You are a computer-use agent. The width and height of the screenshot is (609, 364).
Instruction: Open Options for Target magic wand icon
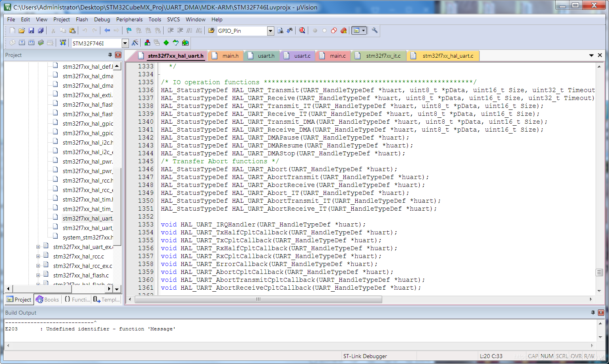(135, 43)
